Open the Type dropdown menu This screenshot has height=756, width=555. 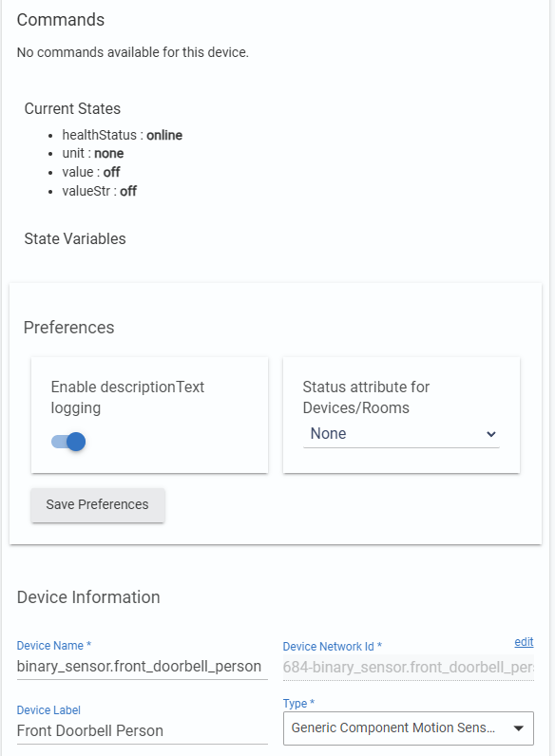pyautogui.click(x=409, y=728)
